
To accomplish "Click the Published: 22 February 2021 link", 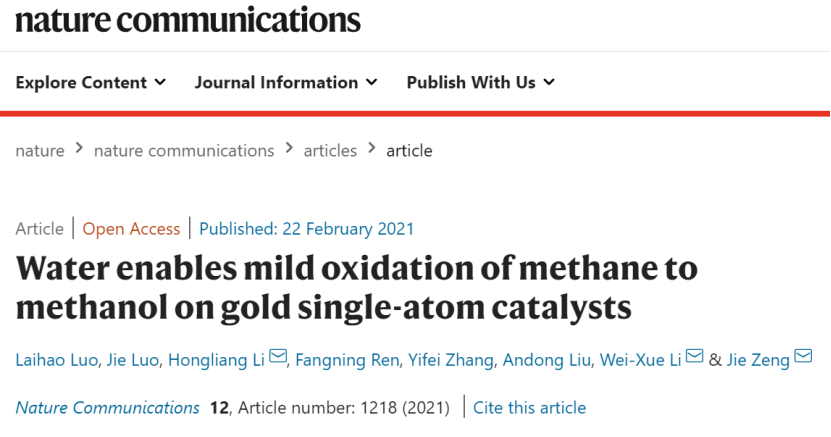I will 306,229.
